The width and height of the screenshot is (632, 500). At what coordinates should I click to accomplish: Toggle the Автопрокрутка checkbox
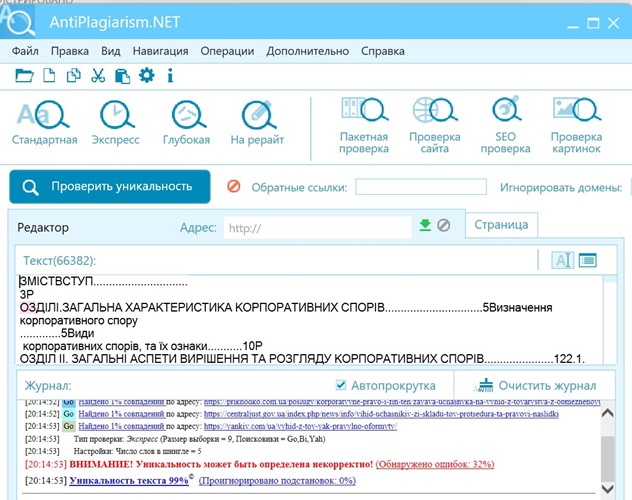tap(341, 385)
